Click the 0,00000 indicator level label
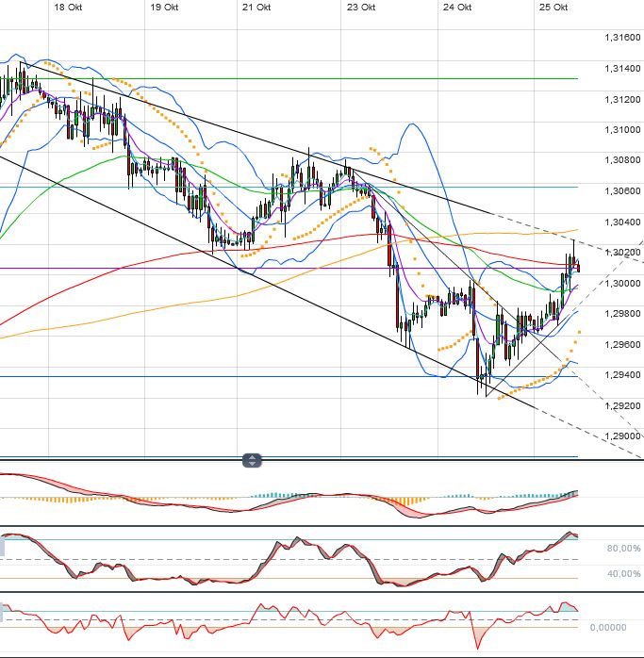 [608, 628]
